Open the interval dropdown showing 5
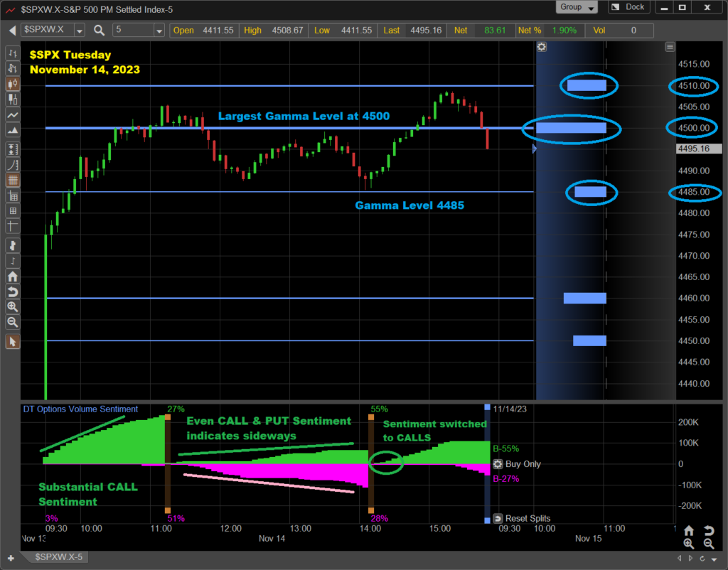Screen dimensions: 728x570 point(159,31)
